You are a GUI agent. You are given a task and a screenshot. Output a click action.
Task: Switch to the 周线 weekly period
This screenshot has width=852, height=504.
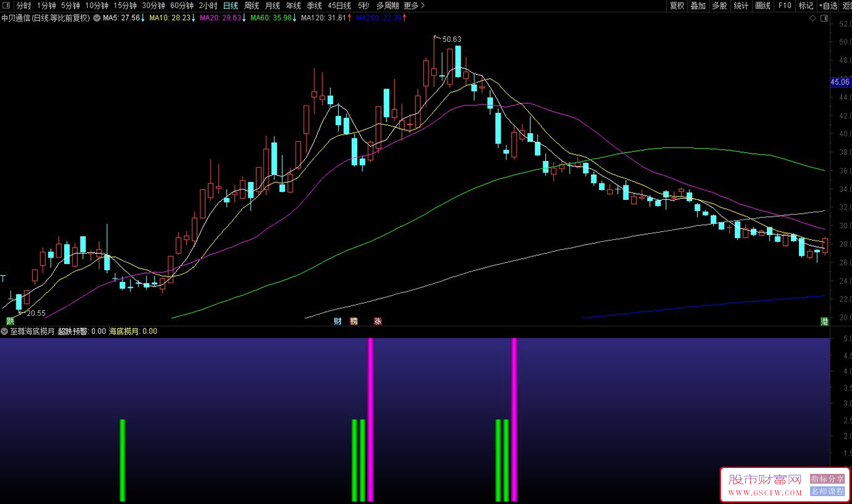(x=252, y=6)
